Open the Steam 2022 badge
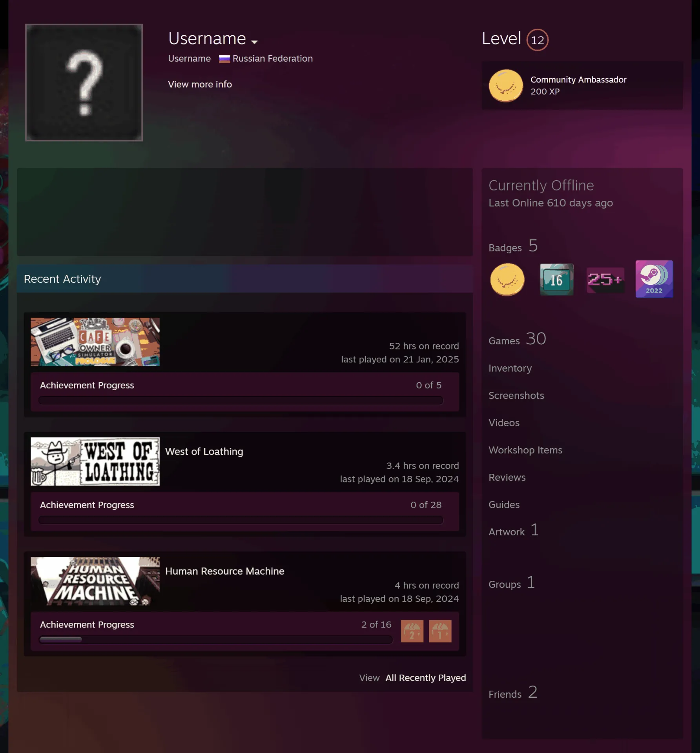Image resolution: width=700 pixels, height=753 pixels. 654,279
